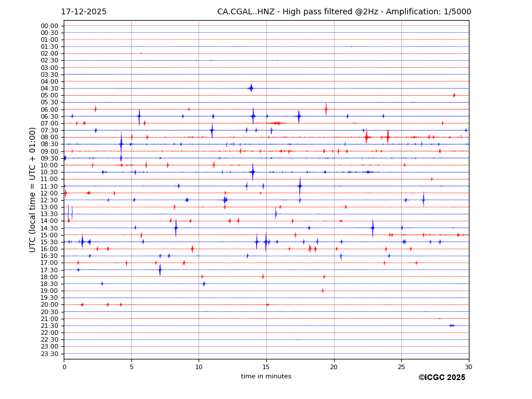Select the 00:00 time row label
532x399 pixels.
point(49,26)
